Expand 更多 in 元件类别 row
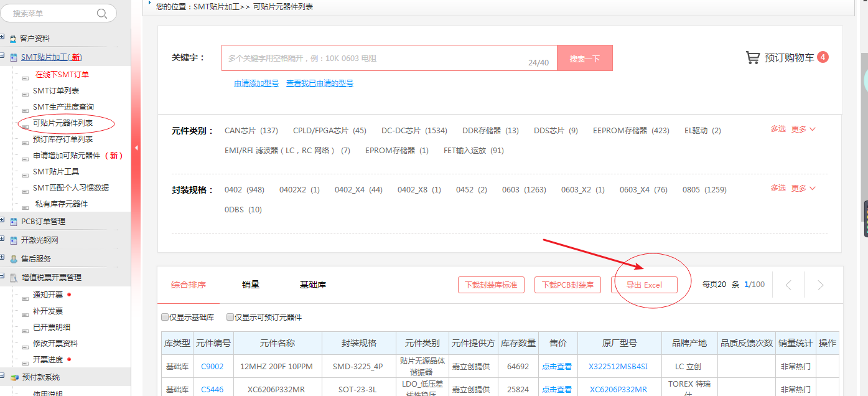This screenshot has width=868, height=396. coord(803,129)
